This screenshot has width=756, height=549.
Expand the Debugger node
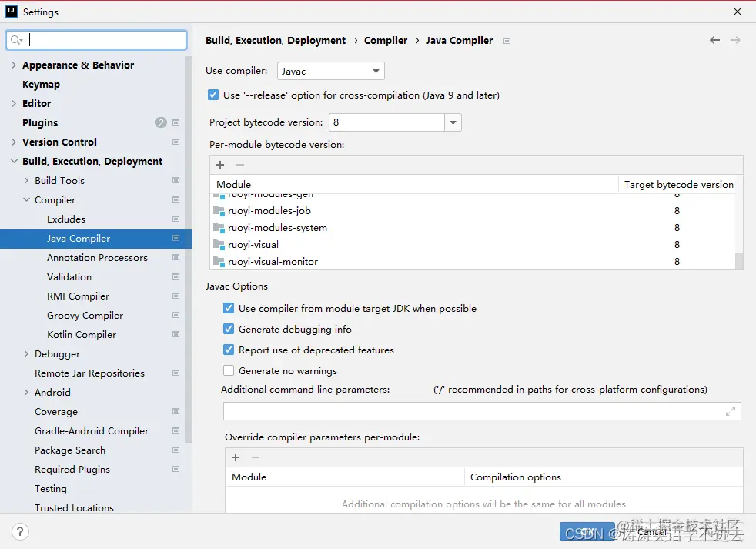point(26,353)
